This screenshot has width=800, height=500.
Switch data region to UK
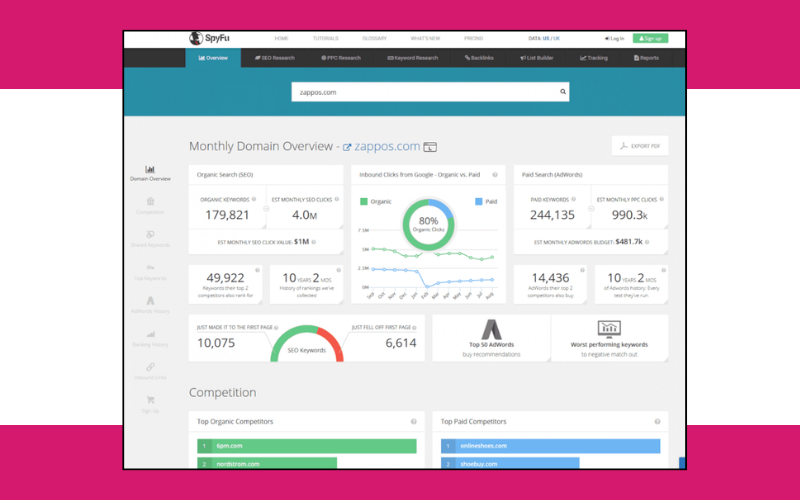tap(557, 38)
